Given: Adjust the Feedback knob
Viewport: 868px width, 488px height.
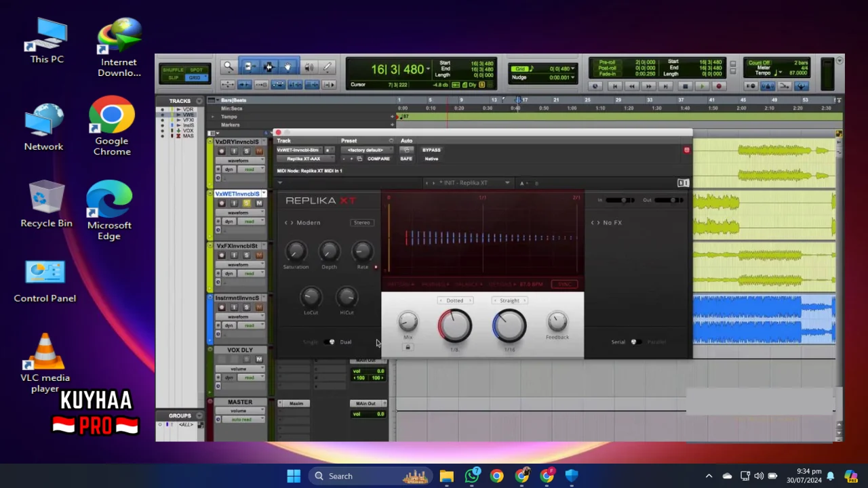Looking at the screenshot, I should tap(557, 321).
